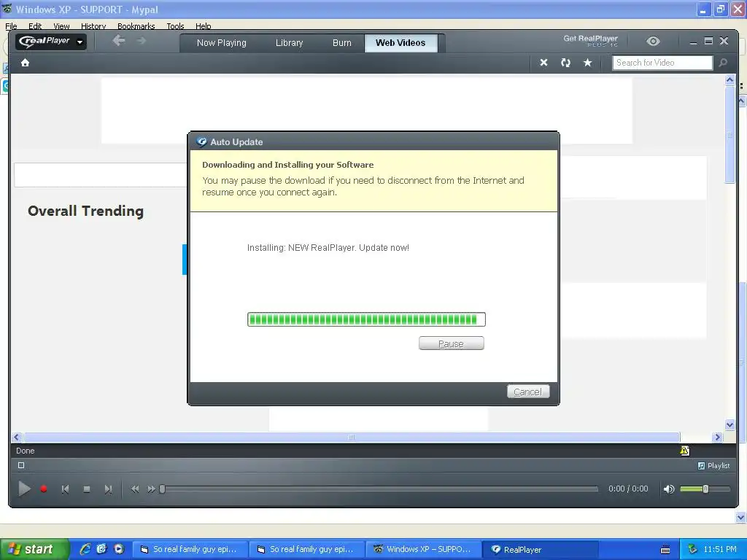Go to RealPlayer home page icon
The width and height of the screenshot is (747, 560).
tap(26, 63)
